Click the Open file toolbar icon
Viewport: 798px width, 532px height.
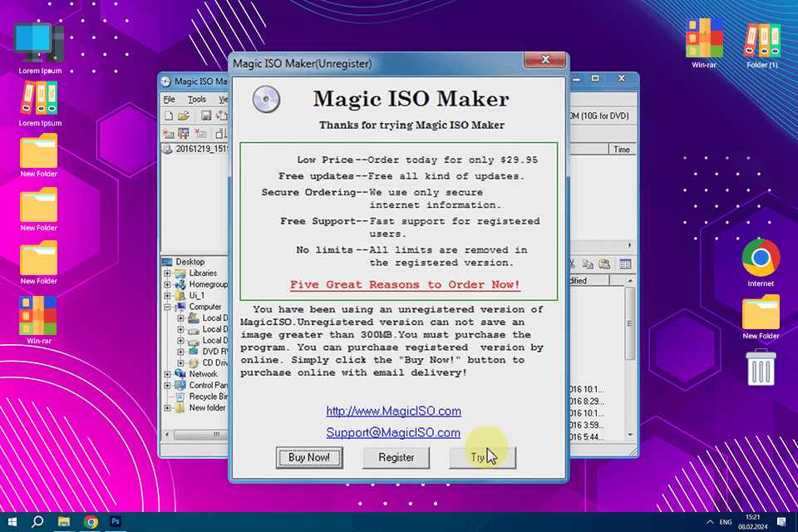[184, 116]
